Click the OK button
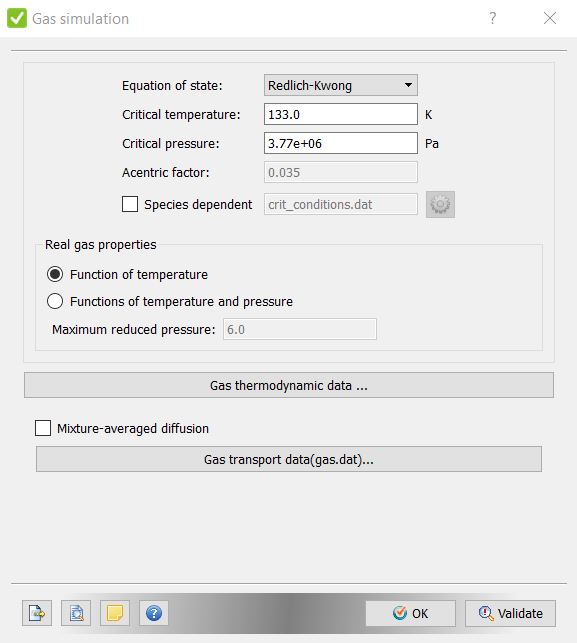 411,613
